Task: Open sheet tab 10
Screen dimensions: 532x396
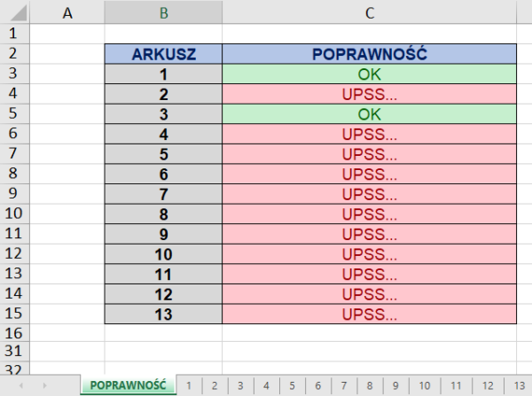Action: coord(424,385)
